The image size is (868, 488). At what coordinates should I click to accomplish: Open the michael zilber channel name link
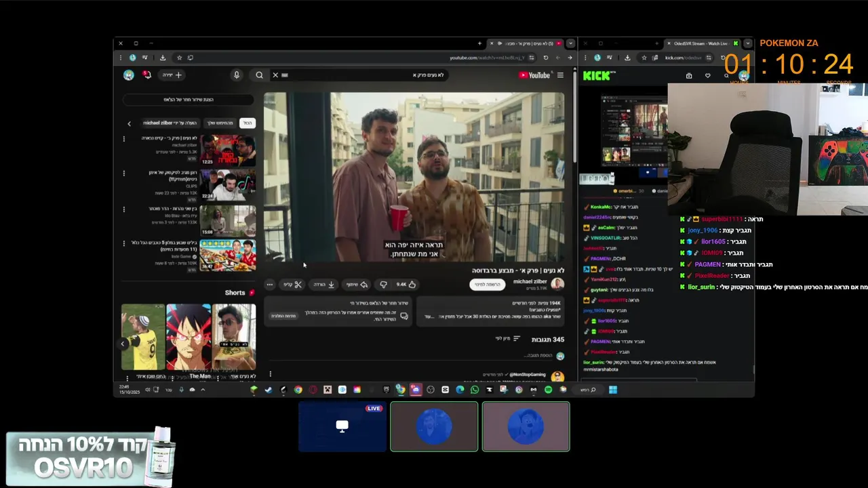click(x=530, y=281)
